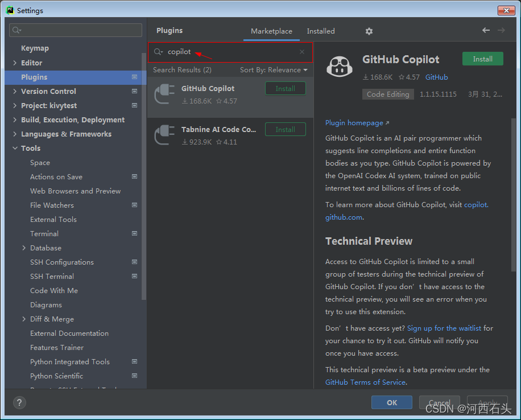Click the plugin search magnifier icon
Viewport: 521px width, 420px height.
158,52
